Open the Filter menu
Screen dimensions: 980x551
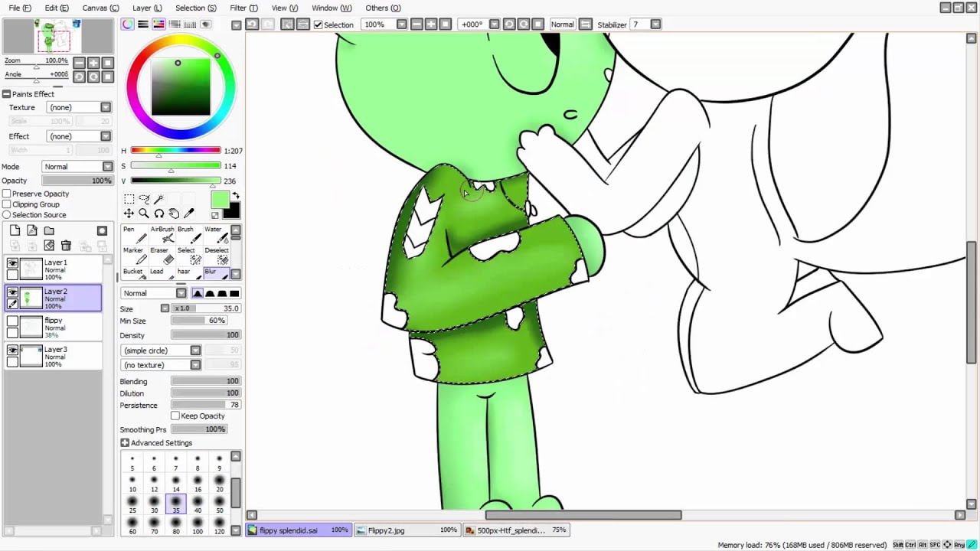click(x=243, y=8)
